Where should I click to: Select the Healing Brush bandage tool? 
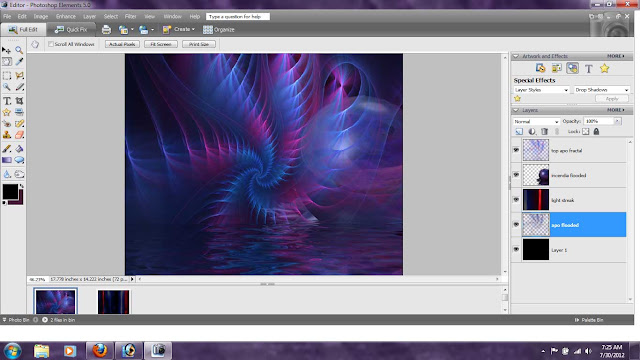click(19, 123)
